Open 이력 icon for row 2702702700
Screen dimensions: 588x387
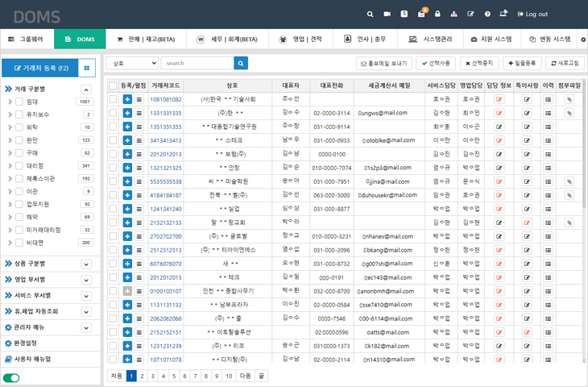click(x=548, y=236)
